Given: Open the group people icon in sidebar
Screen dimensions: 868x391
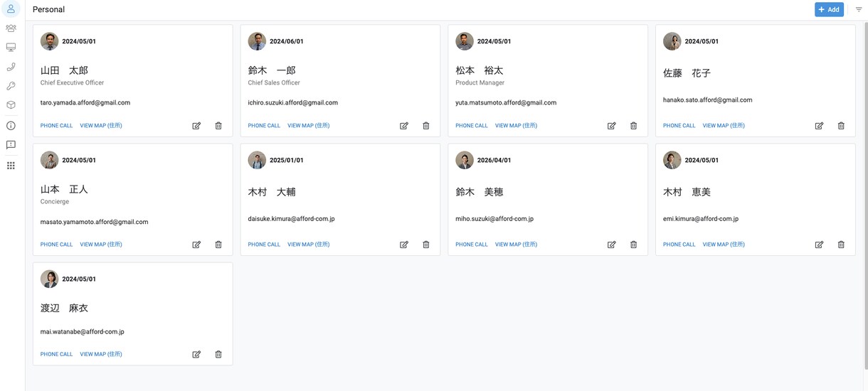Looking at the screenshot, I should pos(11,28).
